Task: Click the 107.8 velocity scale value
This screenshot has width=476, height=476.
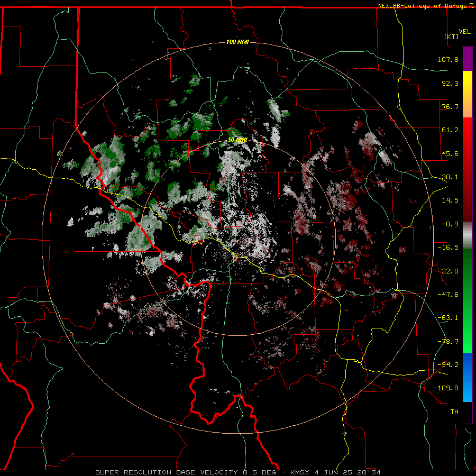Action: point(448,59)
